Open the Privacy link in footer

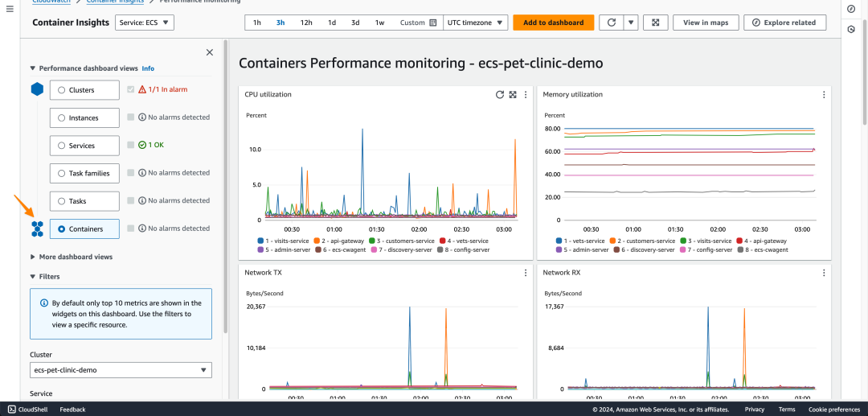click(x=755, y=410)
